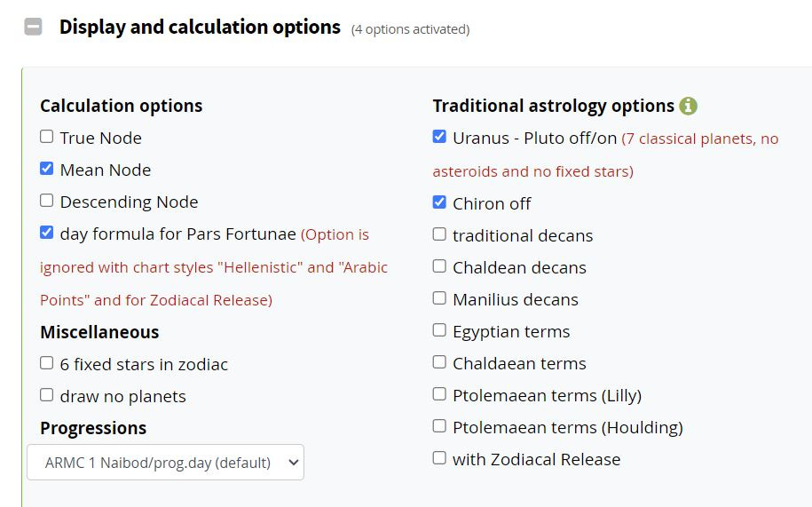812x507 pixels.
Task: Collapse the Display and calculation options section
Action: coord(33,27)
